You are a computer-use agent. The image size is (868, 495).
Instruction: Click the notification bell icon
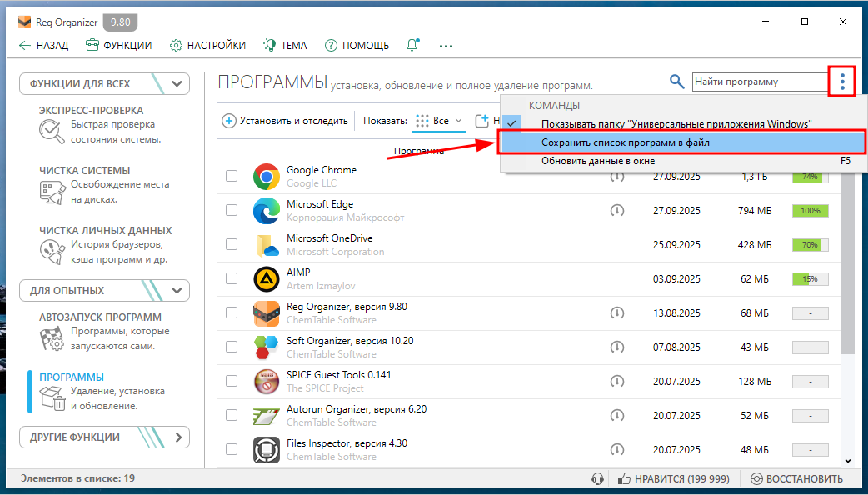(x=412, y=45)
